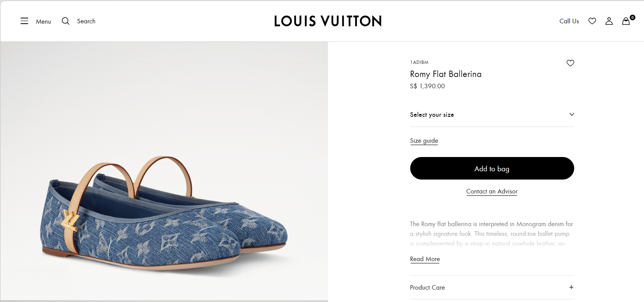Open the Select your size dropdown
Viewport: 644px width, 302px height.
(432, 115)
